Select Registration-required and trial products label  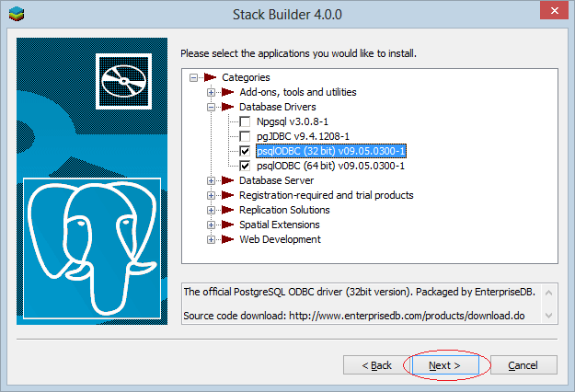pos(327,195)
